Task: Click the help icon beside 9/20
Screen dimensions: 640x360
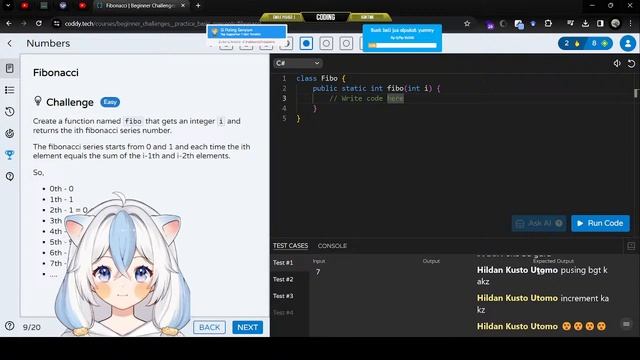Action: tap(10, 326)
